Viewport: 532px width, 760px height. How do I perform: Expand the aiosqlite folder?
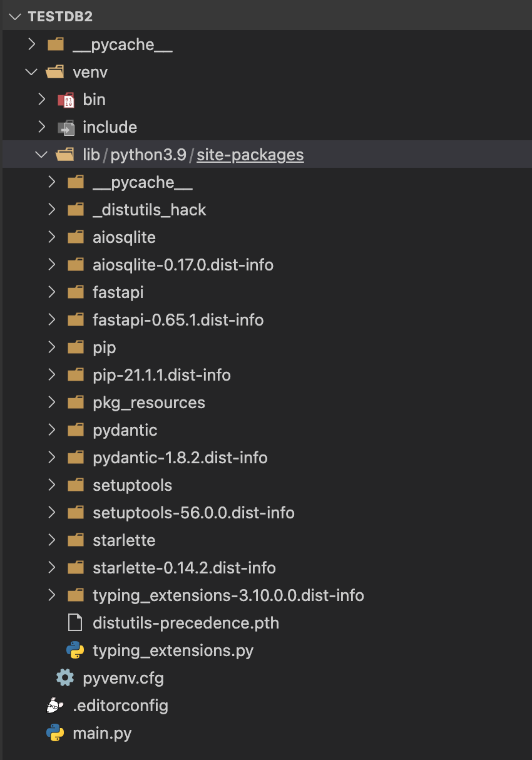click(x=51, y=237)
